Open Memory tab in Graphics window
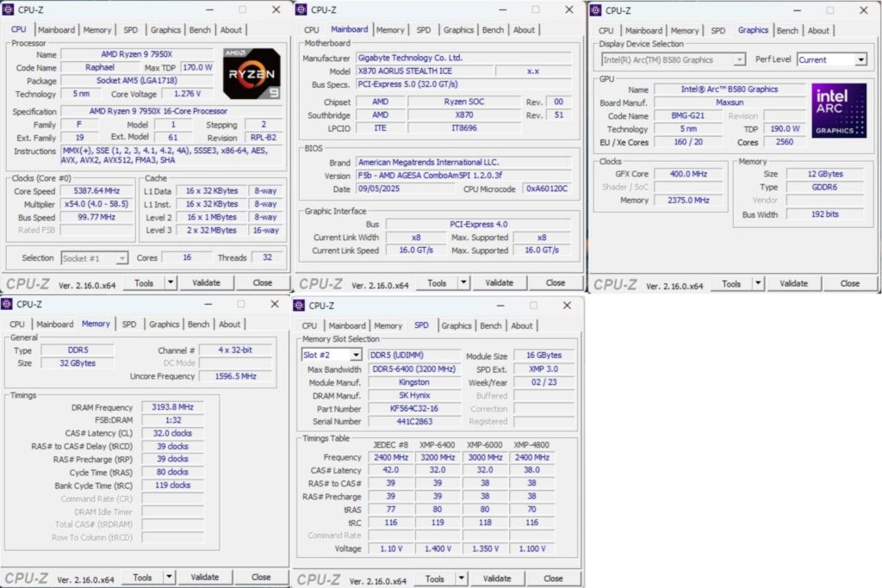This screenshot has height=588, width=882. pos(684,30)
